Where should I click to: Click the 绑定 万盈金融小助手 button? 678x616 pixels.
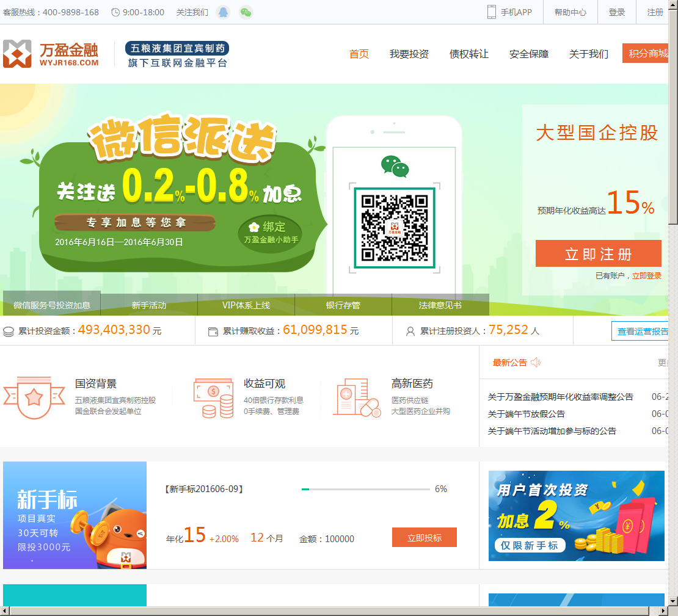pos(271,233)
